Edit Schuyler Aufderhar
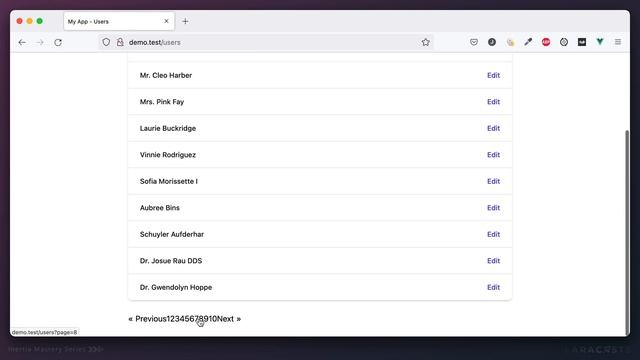 click(493, 234)
